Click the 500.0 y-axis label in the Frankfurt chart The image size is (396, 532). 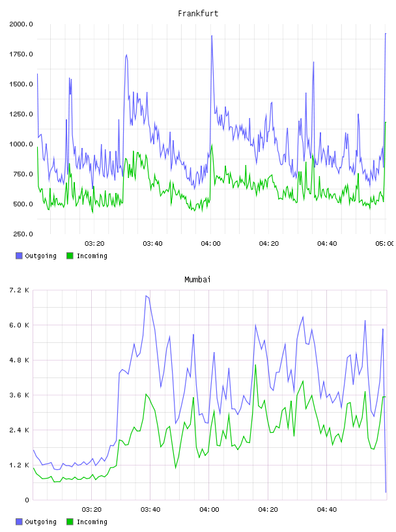[23, 204]
